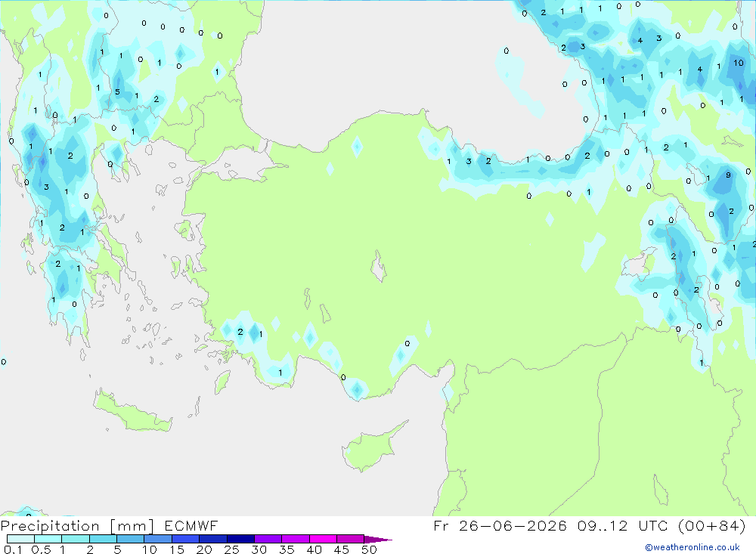Viewport: 756px width, 554px height.
Task: Click the lightest cyan 0.1–0.5 legend swatch
Action: (x=20, y=539)
